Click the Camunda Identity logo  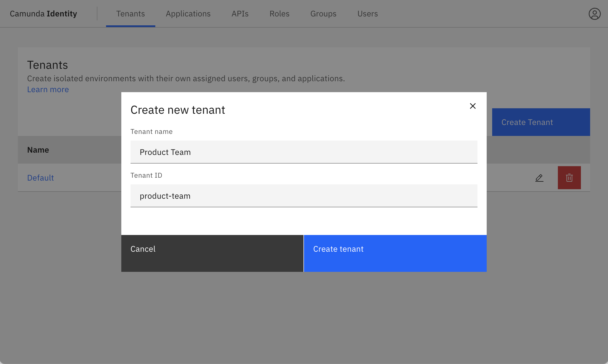43,13
